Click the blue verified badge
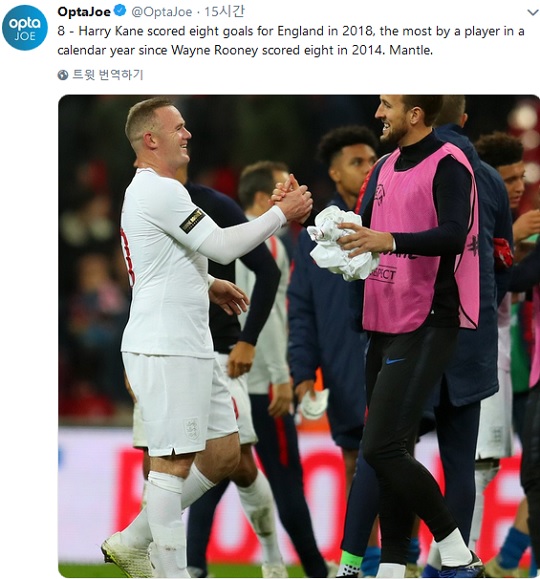Image resolution: width=540 pixels, height=579 pixels. point(120,11)
